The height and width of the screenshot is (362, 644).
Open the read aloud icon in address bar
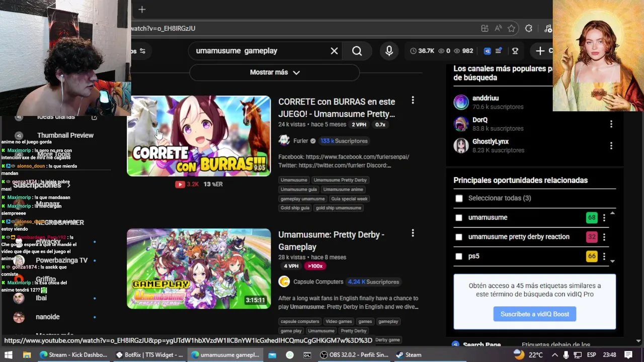point(498,29)
